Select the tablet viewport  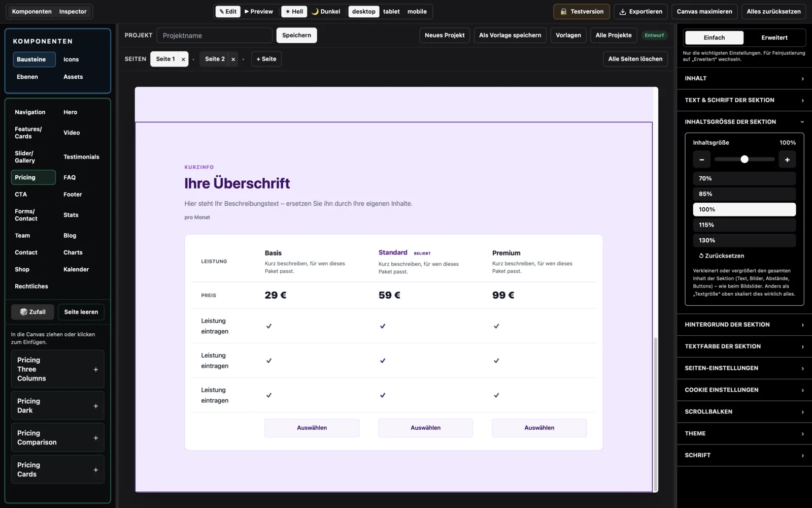391,12
